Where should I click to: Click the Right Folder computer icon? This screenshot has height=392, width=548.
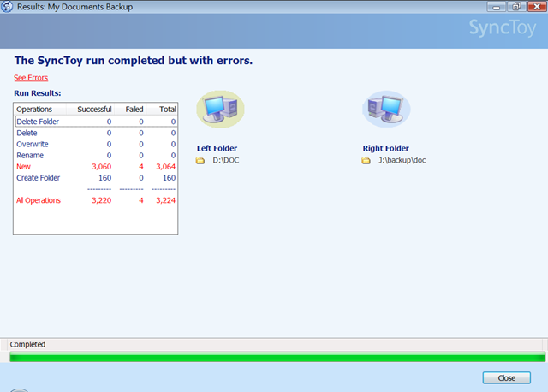click(386, 109)
